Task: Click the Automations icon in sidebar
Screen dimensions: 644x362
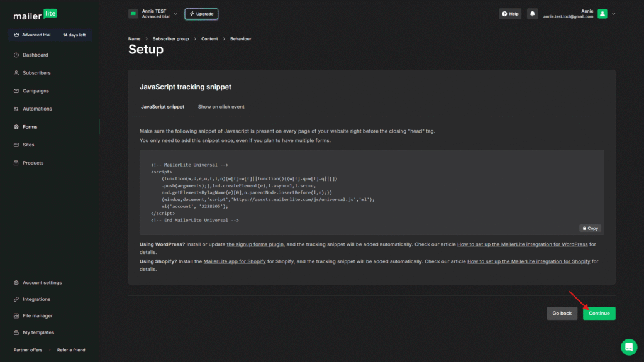Action: (16, 109)
